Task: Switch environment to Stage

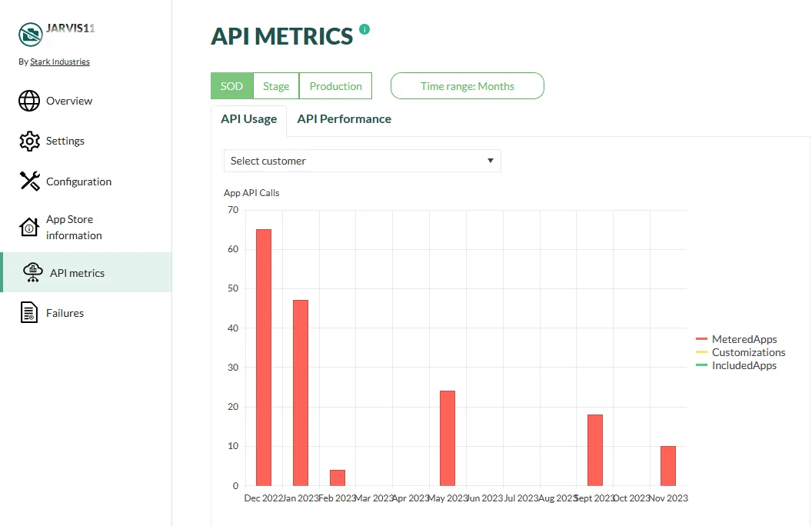Action: tap(276, 86)
